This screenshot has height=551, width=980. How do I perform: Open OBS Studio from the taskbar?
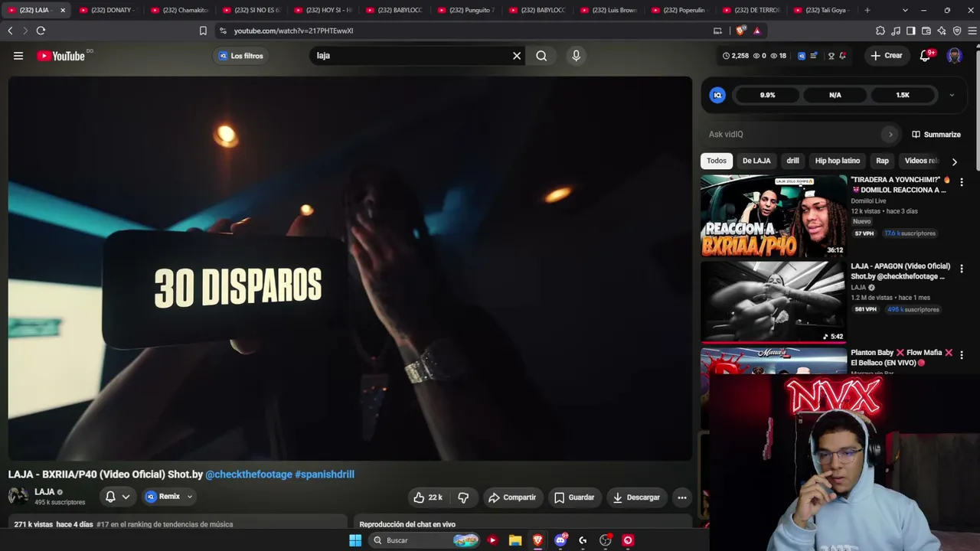point(606,540)
